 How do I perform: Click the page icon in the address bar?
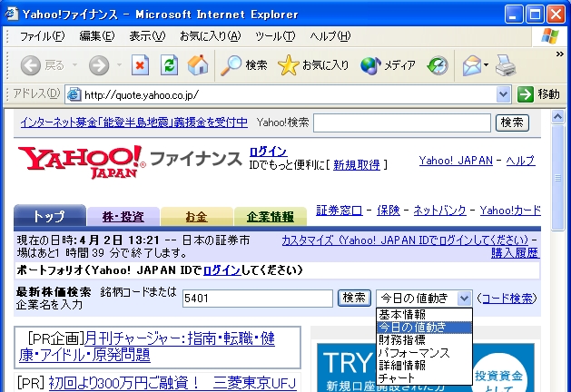(74, 94)
